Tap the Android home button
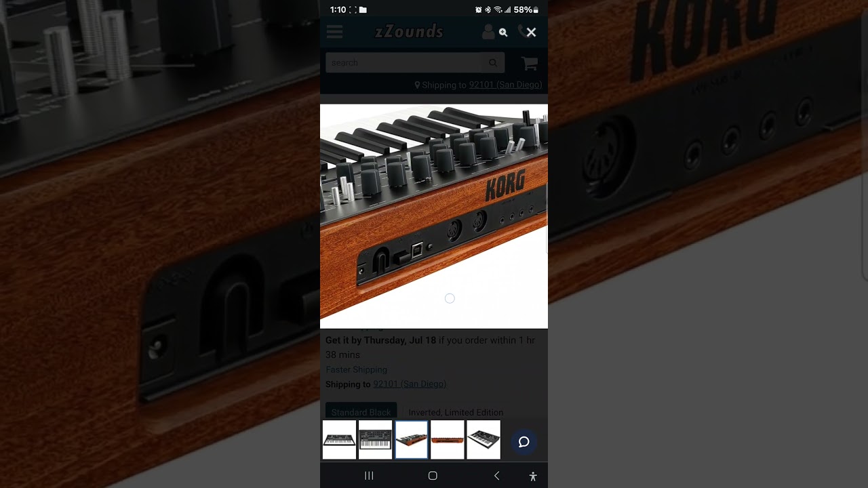Image resolution: width=868 pixels, height=488 pixels. (433, 476)
